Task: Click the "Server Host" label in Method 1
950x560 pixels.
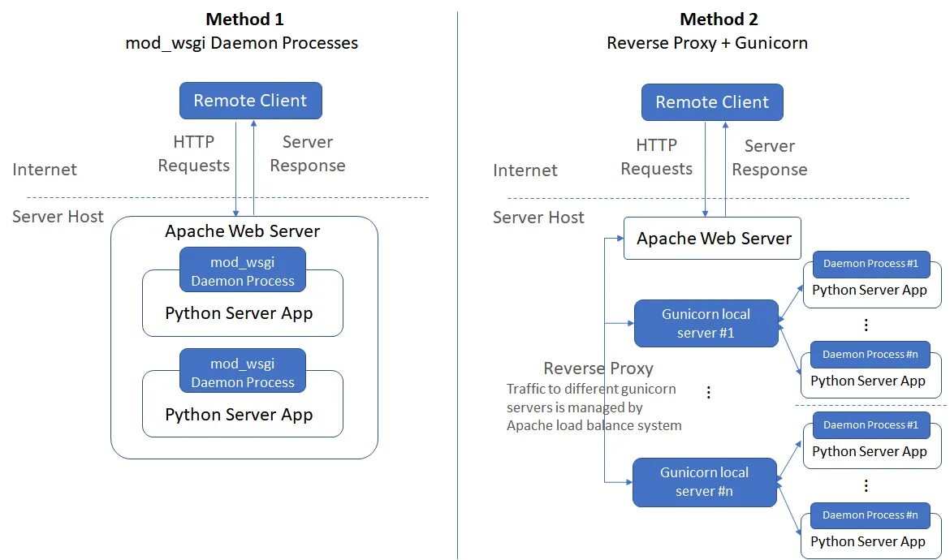Action: (58, 217)
